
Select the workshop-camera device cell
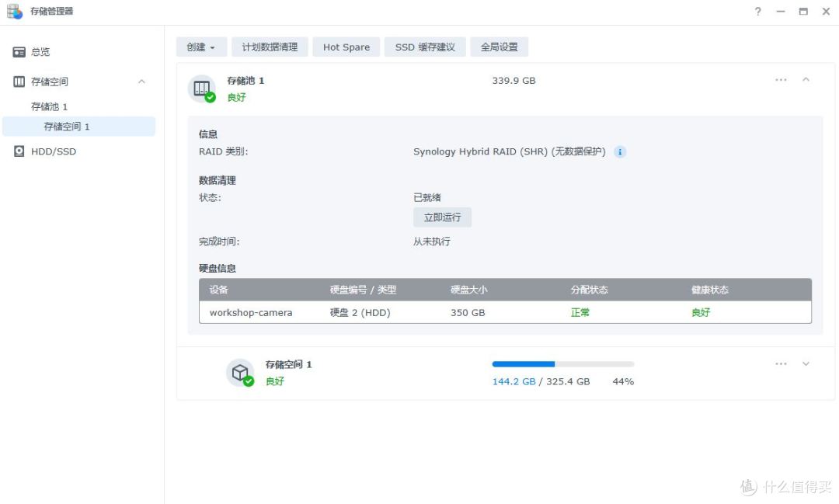point(251,312)
